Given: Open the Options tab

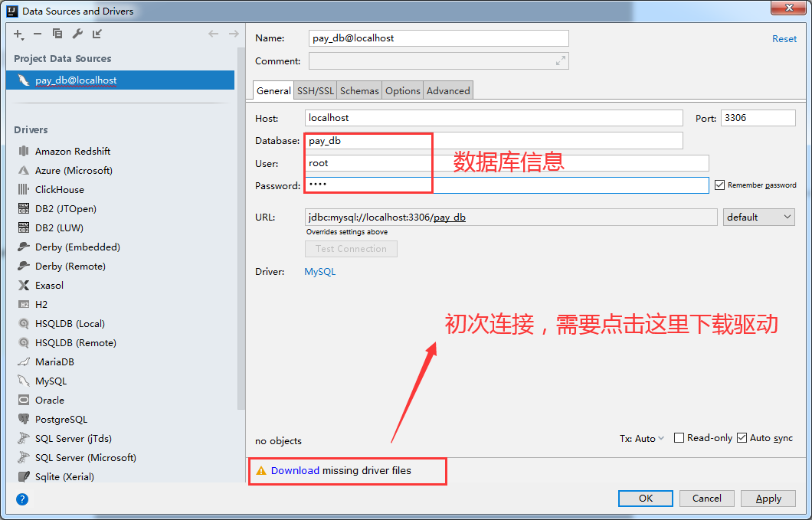Looking at the screenshot, I should click(x=402, y=90).
